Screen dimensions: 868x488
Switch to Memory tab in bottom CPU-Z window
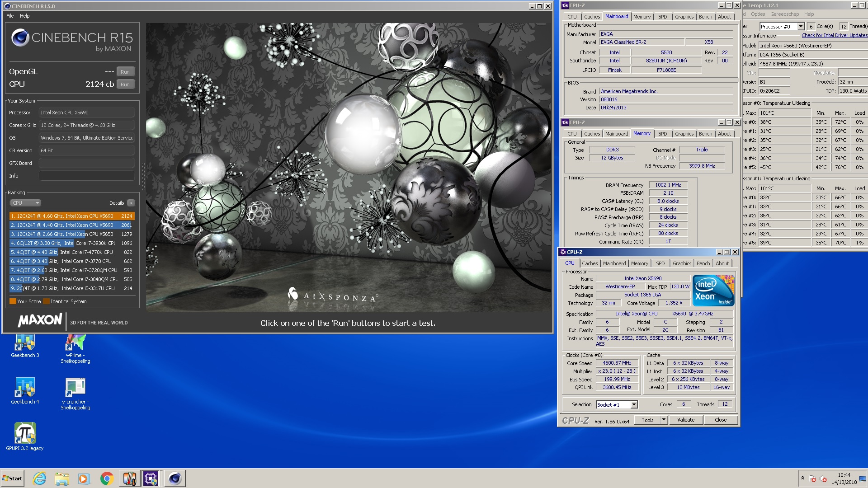pos(640,263)
